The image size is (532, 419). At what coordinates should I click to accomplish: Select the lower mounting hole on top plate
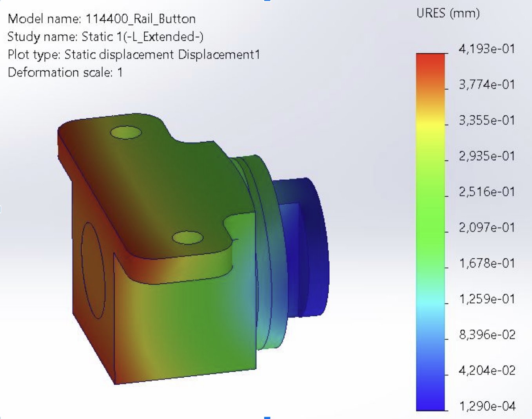187,238
